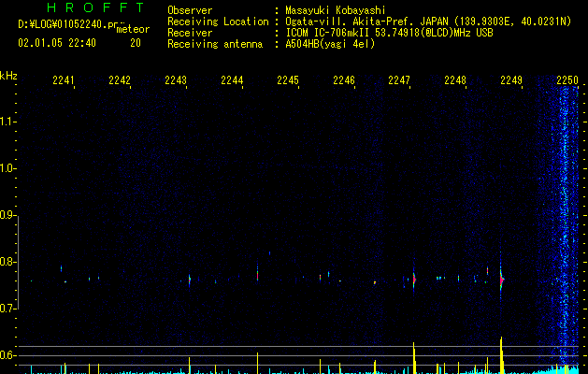Click the bright meteor echo just after 2247
Image resolution: width=588 pixels, height=374 pixels.
pos(414,279)
